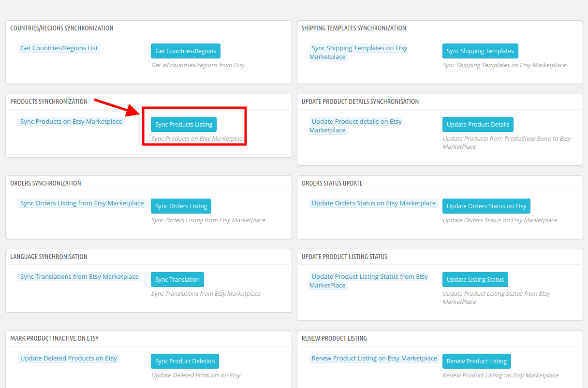Select Mark Product Inactive on Etsy heading

[55, 339]
